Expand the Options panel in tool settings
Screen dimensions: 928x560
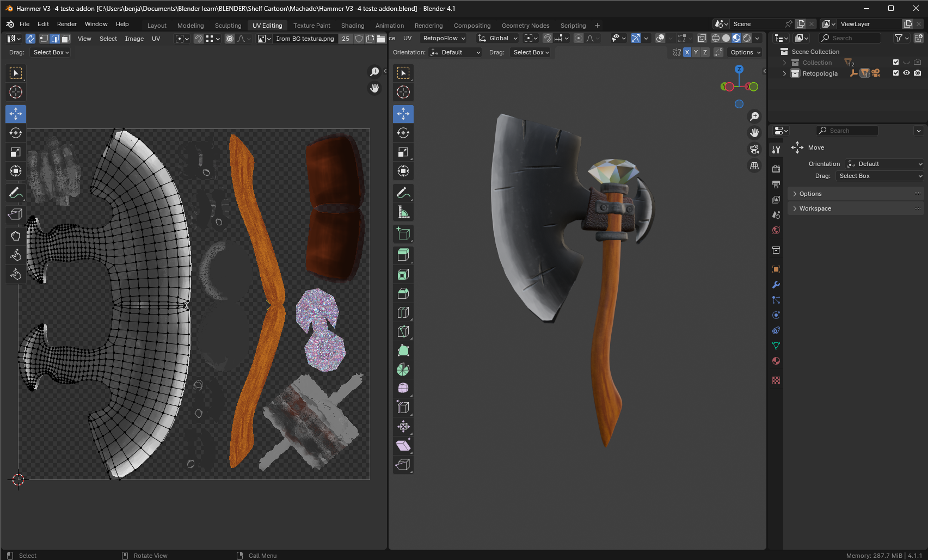[810, 194]
